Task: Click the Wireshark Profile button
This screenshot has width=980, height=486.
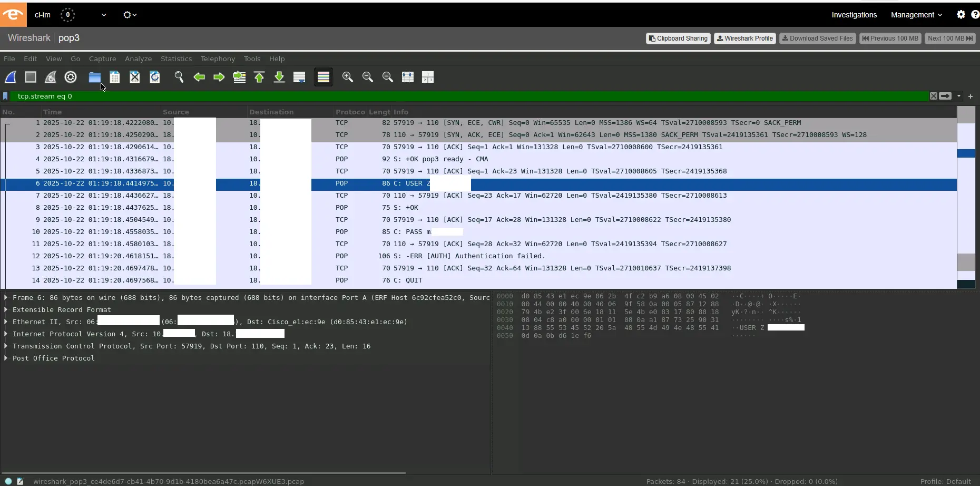Action: tap(744, 38)
